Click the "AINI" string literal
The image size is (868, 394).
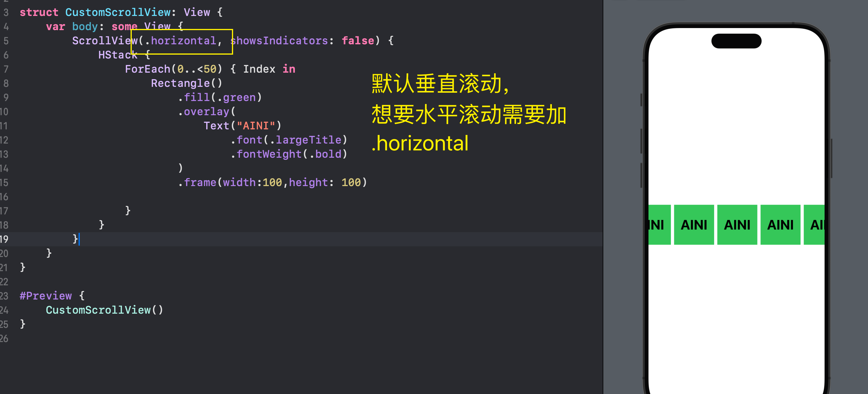256,126
